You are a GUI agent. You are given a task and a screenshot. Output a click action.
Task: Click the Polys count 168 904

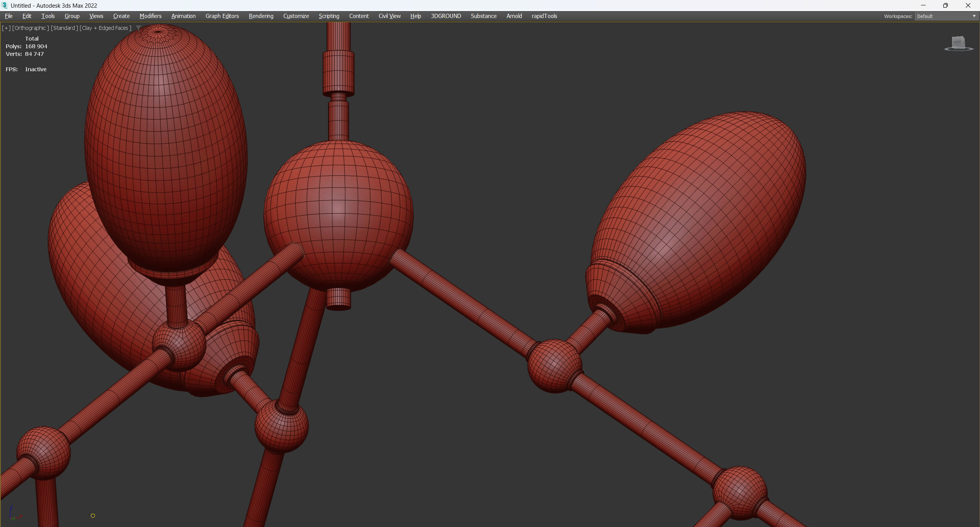[26, 46]
